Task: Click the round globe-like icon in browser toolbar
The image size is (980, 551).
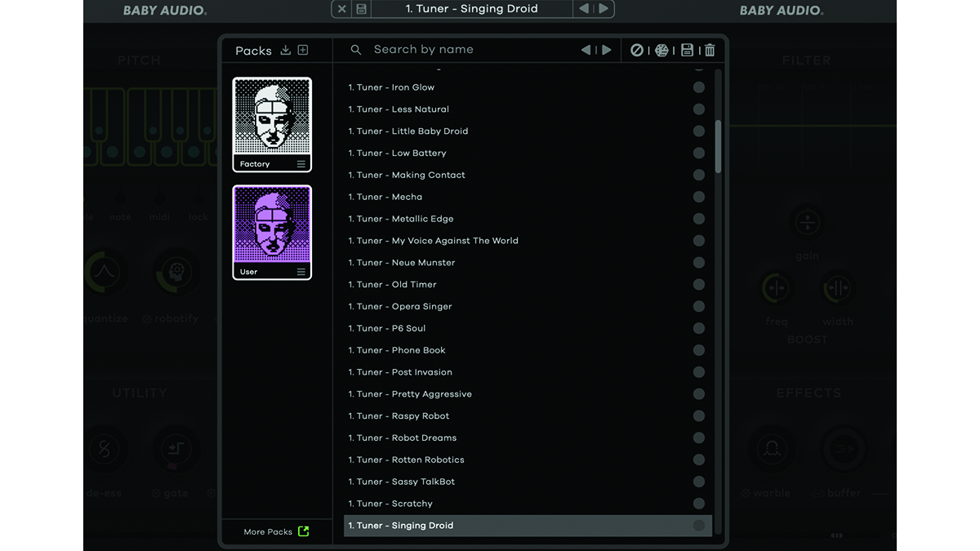Action: point(662,50)
